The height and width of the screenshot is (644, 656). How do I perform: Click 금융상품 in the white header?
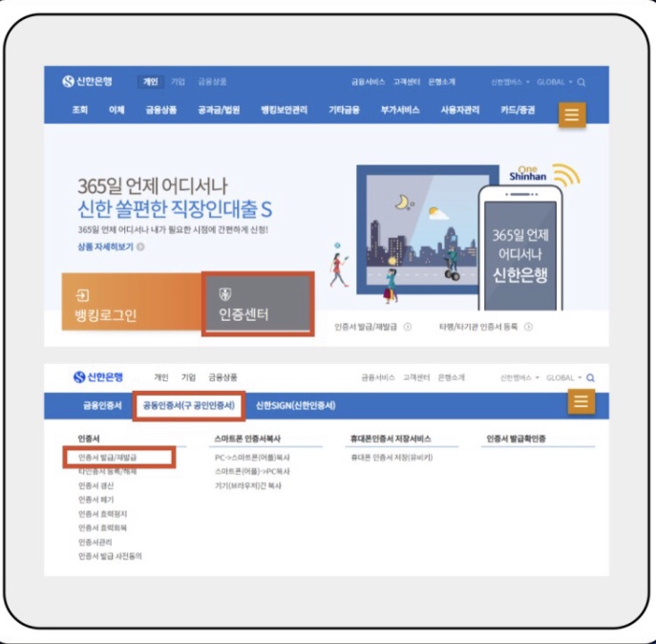click(222, 377)
